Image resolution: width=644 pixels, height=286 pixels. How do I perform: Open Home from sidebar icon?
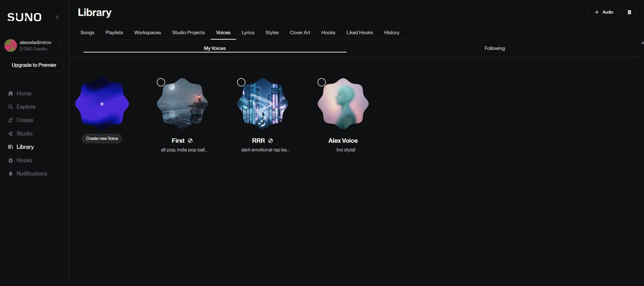(11, 93)
